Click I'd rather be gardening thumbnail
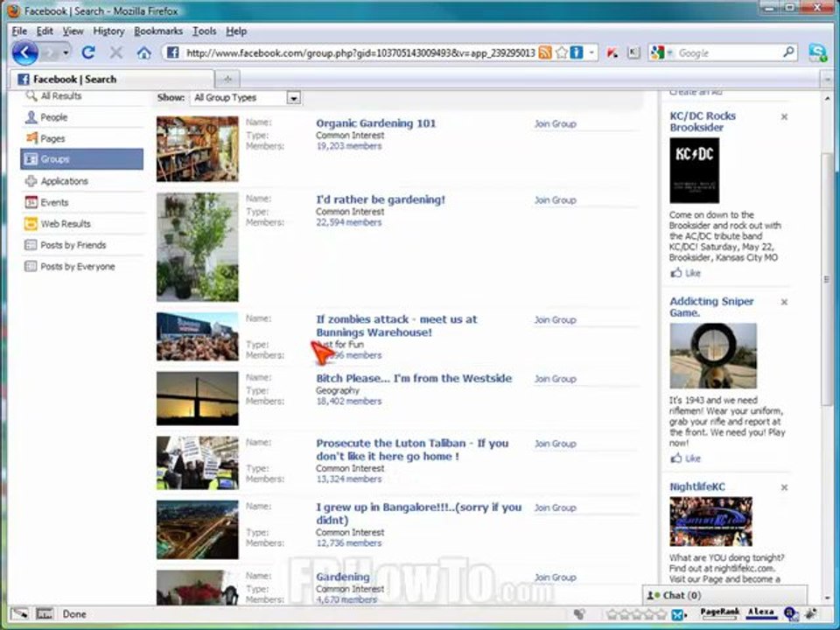Screen dimensions: 840x630 pyautogui.click(x=197, y=247)
